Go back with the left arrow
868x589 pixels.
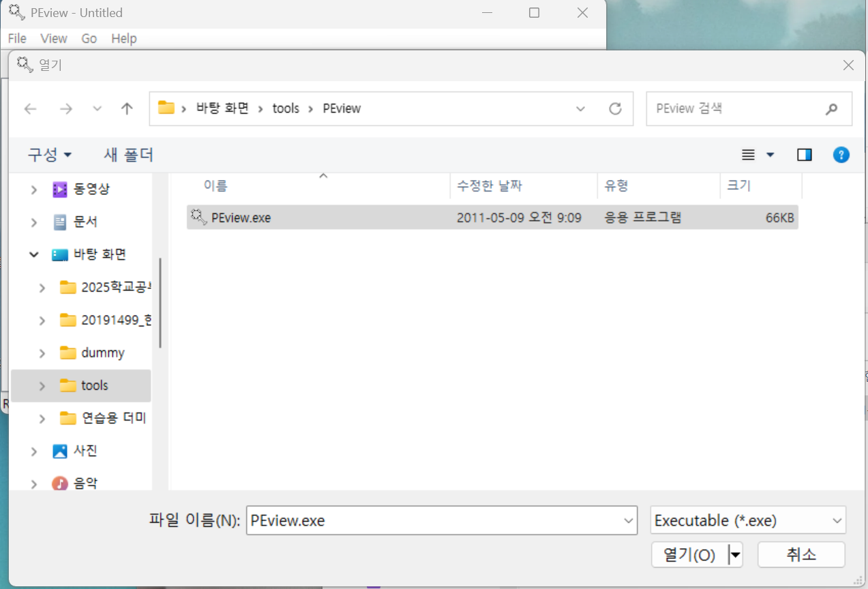pyautogui.click(x=30, y=109)
